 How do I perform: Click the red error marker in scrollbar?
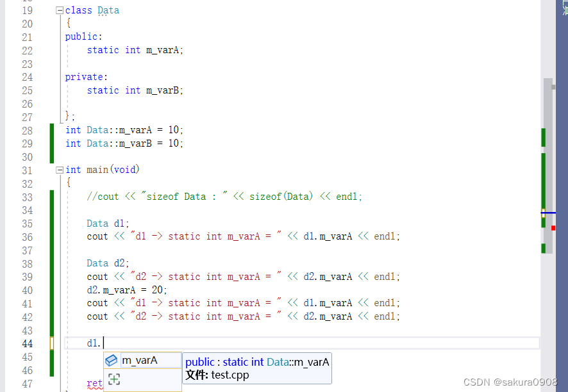(553, 227)
